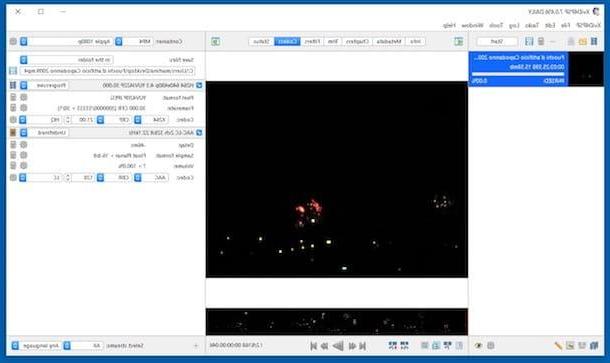Switch to the Info tab

pos(415,41)
